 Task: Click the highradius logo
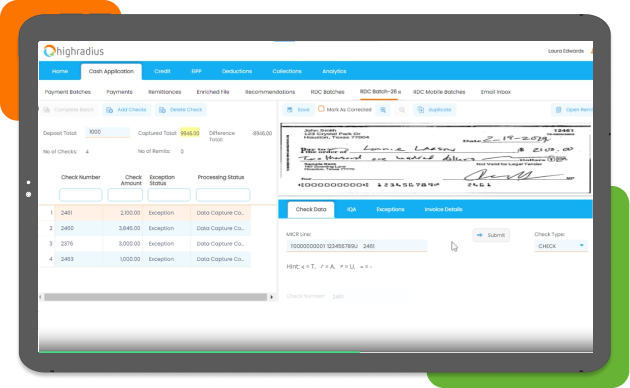click(74, 51)
